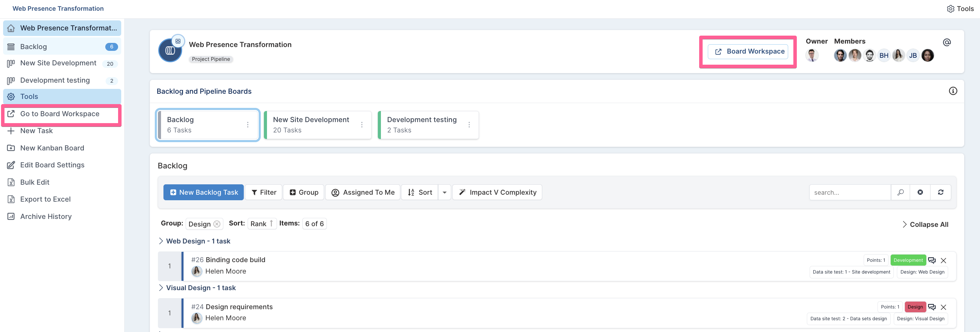
Task: Open the info icon for Pipeline Boards
Action: [x=953, y=91]
